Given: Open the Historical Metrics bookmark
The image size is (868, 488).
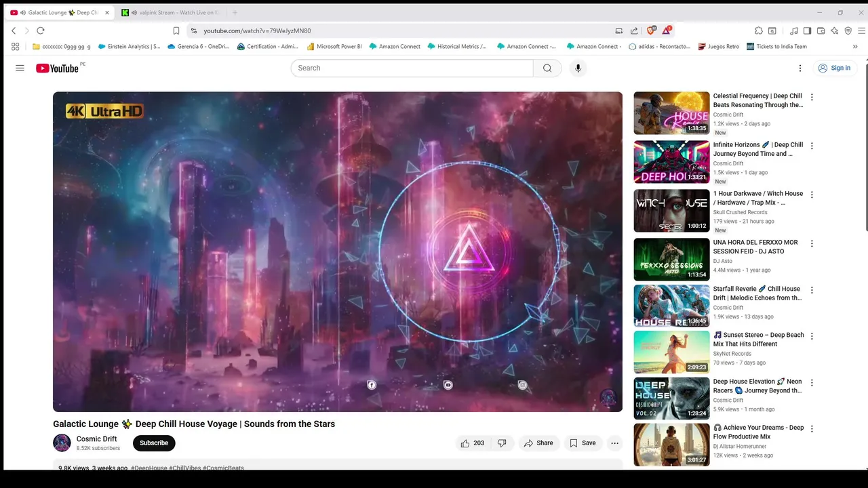Looking at the screenshot, I should 457,47.
